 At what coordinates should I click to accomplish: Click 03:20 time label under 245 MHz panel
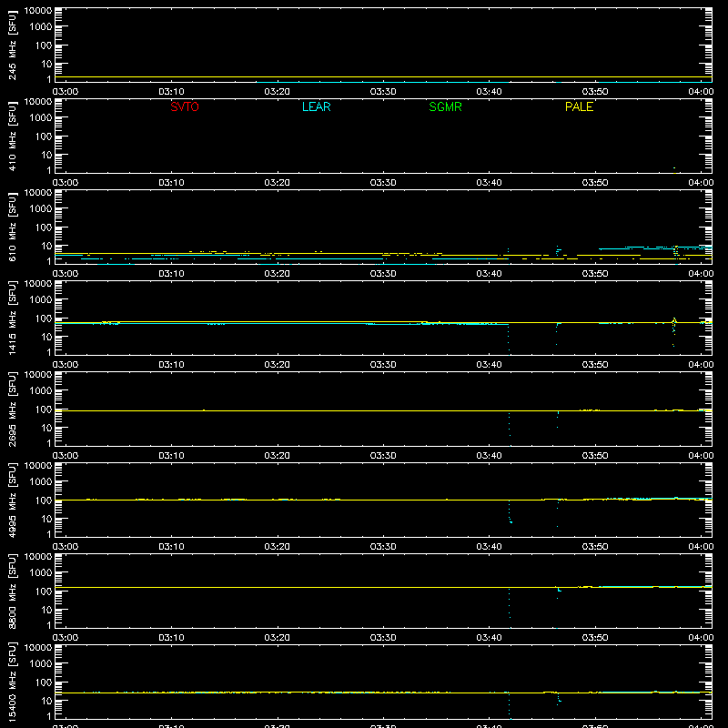pos(278,92)
